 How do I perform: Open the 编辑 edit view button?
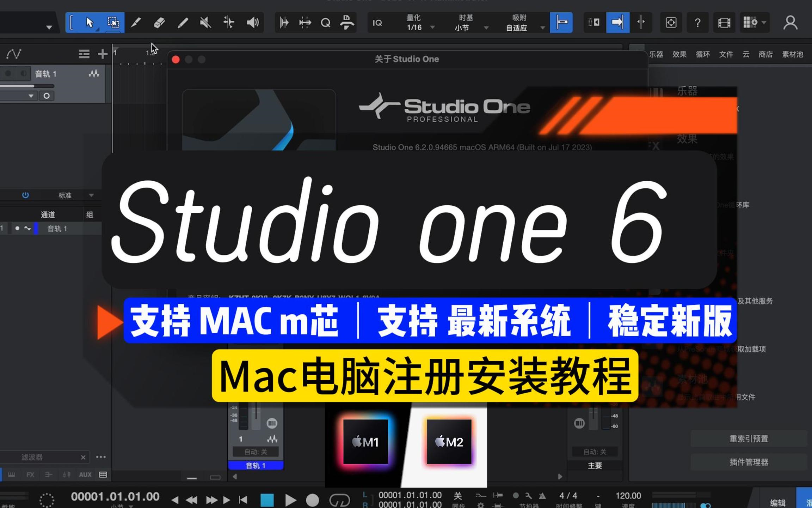click(777, 502)
